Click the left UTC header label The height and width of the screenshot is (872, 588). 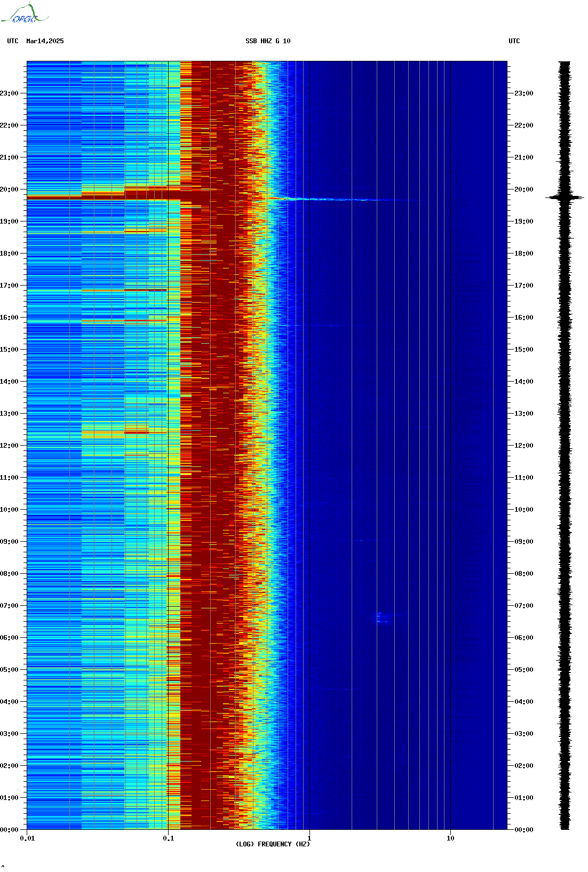[x=13, y=41]
